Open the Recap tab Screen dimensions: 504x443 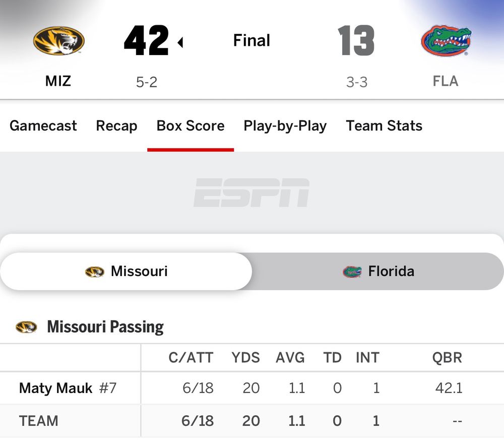coord(116,126)
